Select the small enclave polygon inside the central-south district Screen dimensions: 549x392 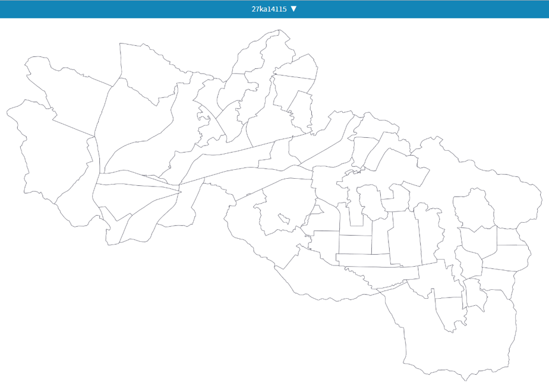click(284, 219)
